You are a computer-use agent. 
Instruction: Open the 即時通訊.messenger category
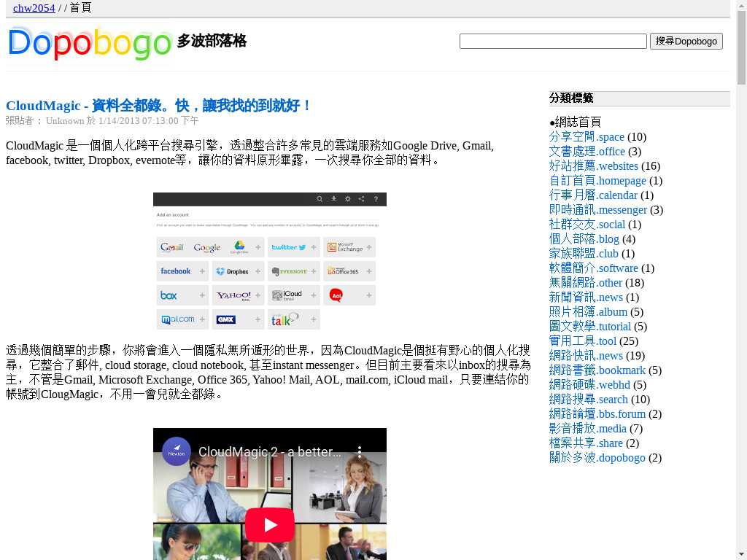(x=598, y=209)
